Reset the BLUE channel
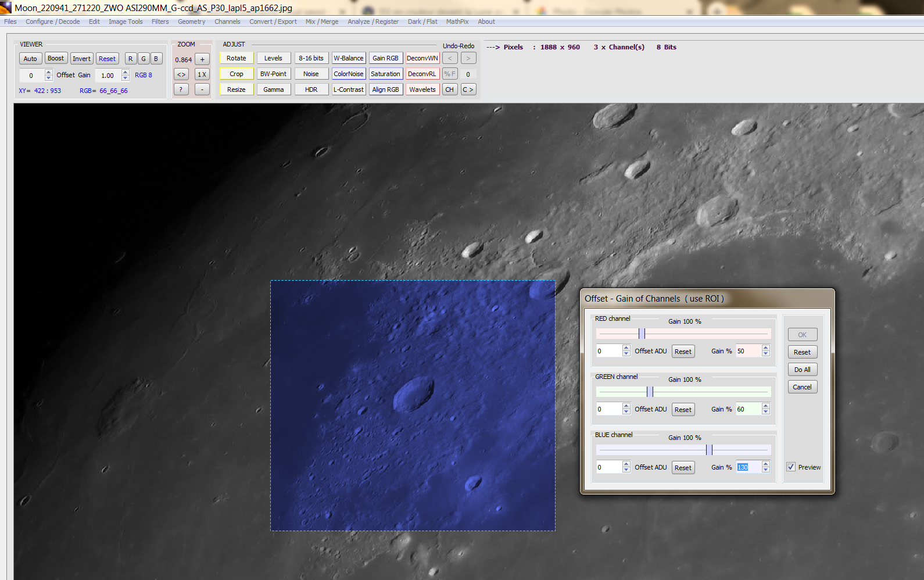Screen dimensions: 924x580 683,468
